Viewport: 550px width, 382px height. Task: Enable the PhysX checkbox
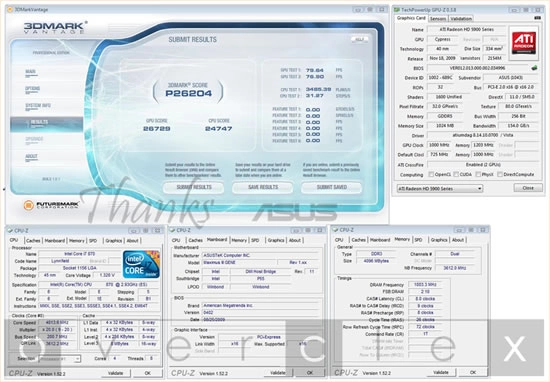coord(478,174)
